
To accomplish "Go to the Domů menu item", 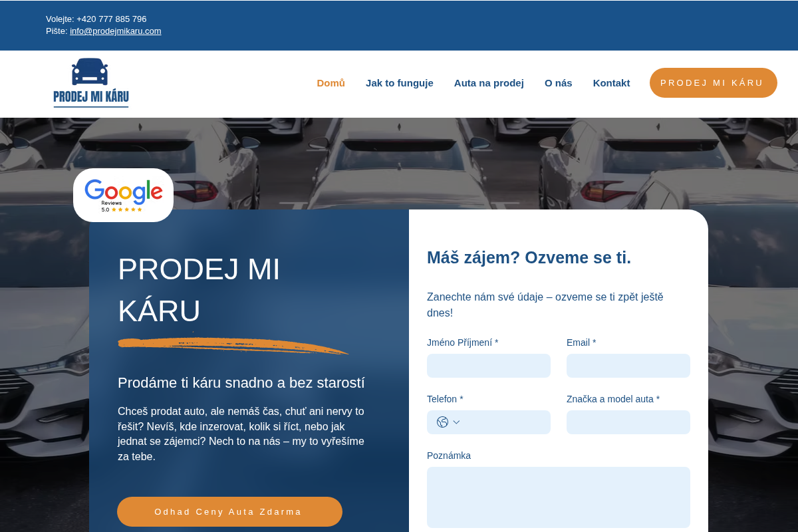I will point(331,83).
